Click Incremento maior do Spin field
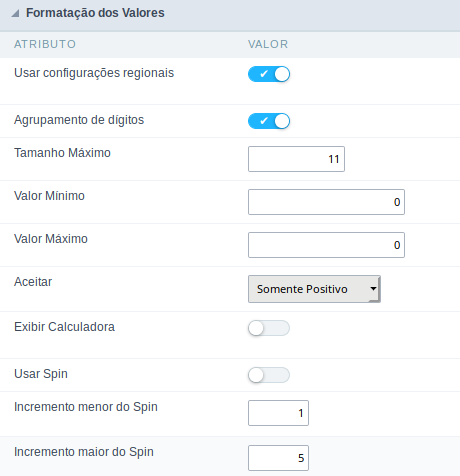The height and width of the screenshot is (476, 460). tap(278, 458)
